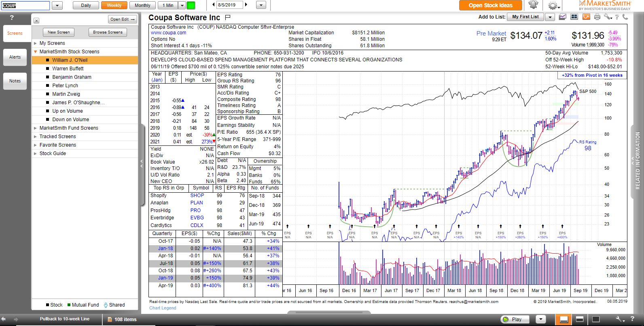Click the symbol input field
644x326 pixels.
pos(25,6)
